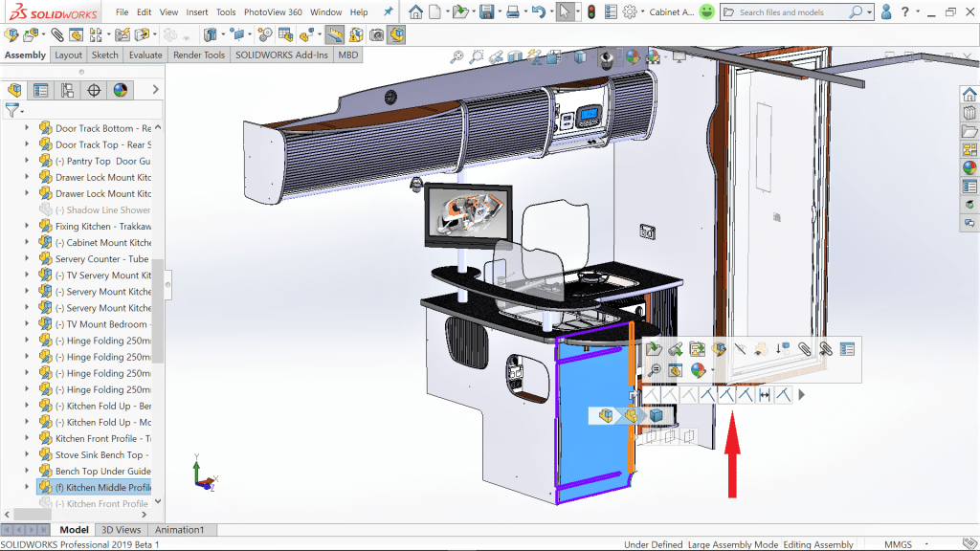The width and height of the screenshot is (980, 551).
Task: Open Appearances color ball in context toolbar
Action: tap(697, 370)
